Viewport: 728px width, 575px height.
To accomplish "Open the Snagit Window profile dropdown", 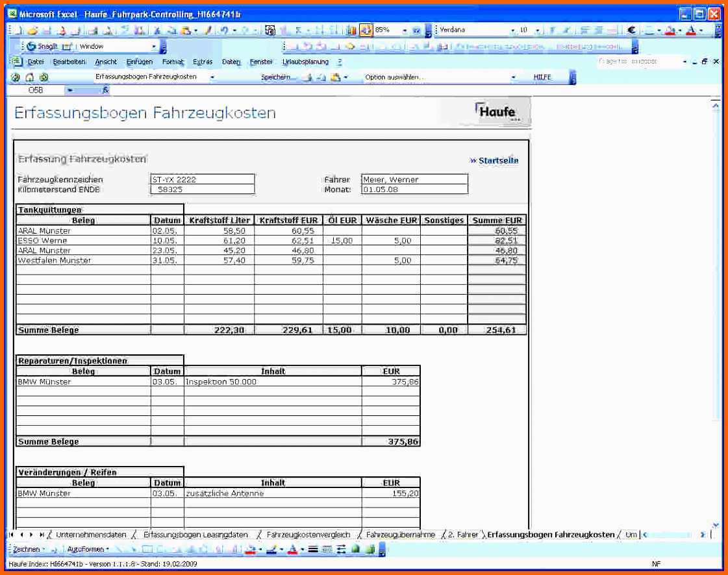I will coord(154,47).
